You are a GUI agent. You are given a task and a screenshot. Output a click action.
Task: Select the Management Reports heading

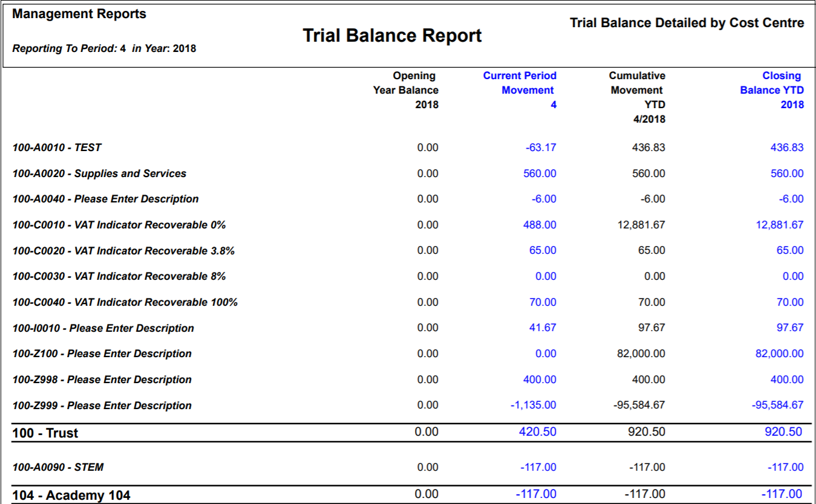click(x=79, y=14)
